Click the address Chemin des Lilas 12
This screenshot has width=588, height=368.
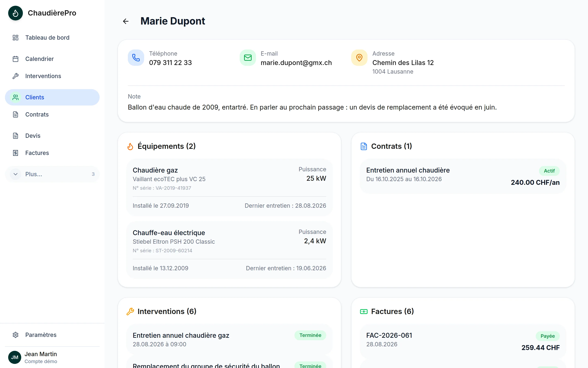pos(403,63)
